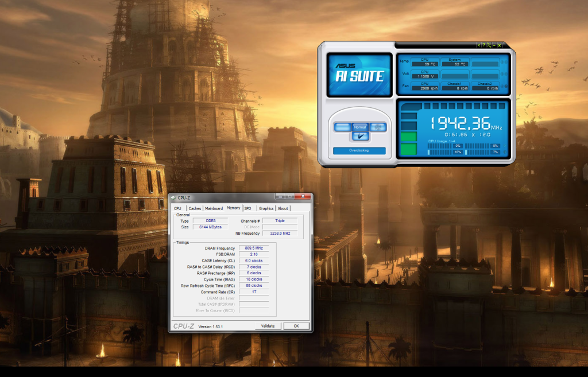Open the SPD tab

pos(248,208)
